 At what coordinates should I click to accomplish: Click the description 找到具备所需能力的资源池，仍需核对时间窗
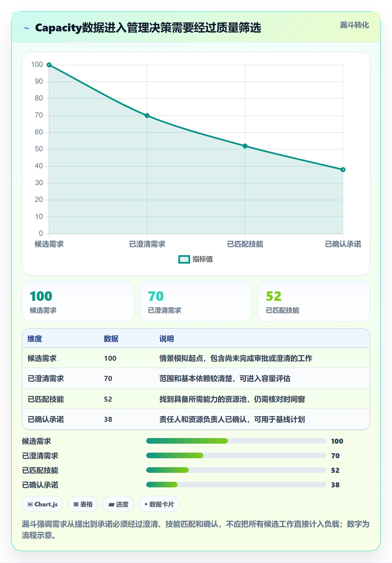pos(232,399)
